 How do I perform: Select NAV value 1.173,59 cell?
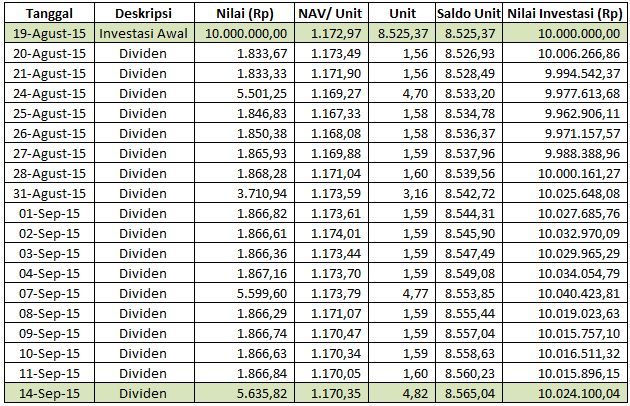(331, 193)
